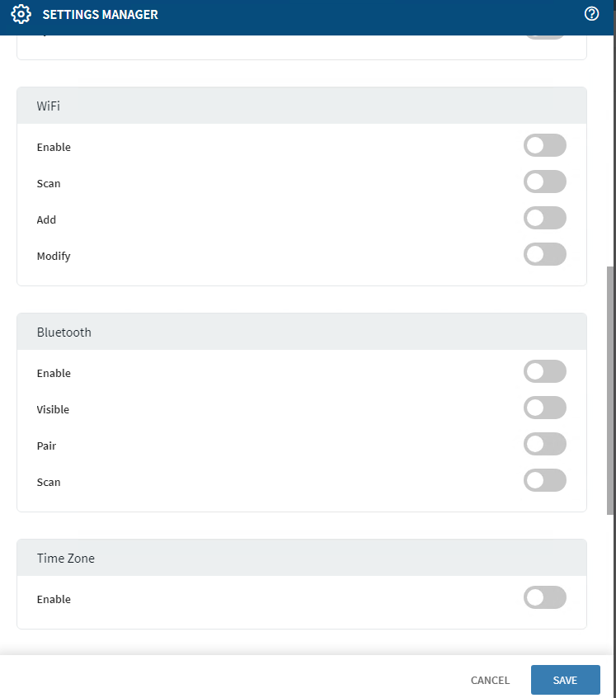
Task: Switch on the WiFi Modify toggle
Action: point(544,255)
